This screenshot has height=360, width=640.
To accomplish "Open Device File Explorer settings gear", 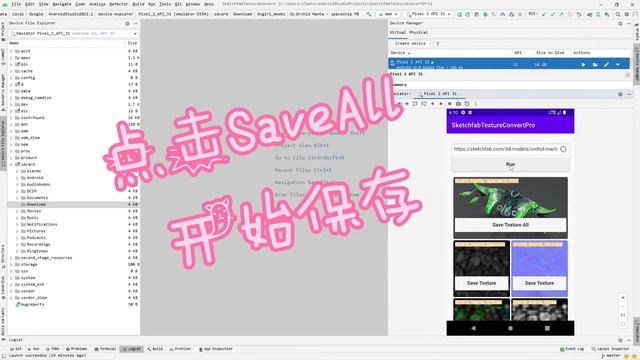I will [127, 24].
